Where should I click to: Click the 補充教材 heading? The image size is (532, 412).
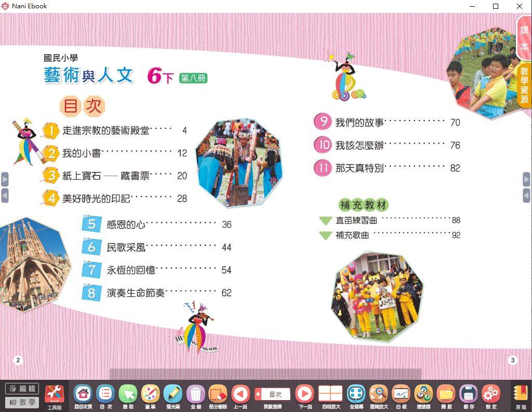(x=363, y=205)
